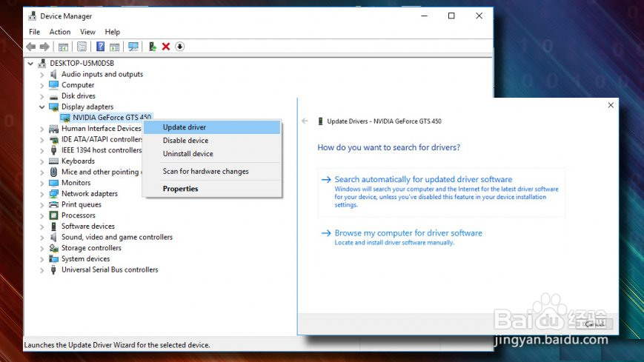Click the Update device driver toolbar icon
Screen dimensions: 644x362
[x=153, y=47]
